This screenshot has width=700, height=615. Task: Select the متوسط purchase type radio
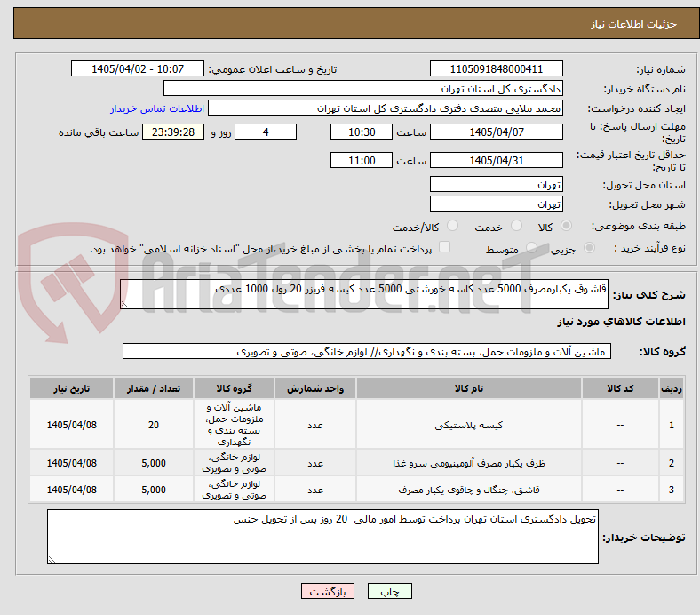[531, 247]
